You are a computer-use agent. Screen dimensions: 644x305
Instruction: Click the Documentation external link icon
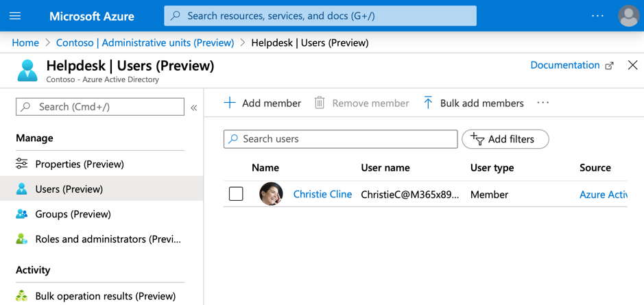(x=610, y=66)
